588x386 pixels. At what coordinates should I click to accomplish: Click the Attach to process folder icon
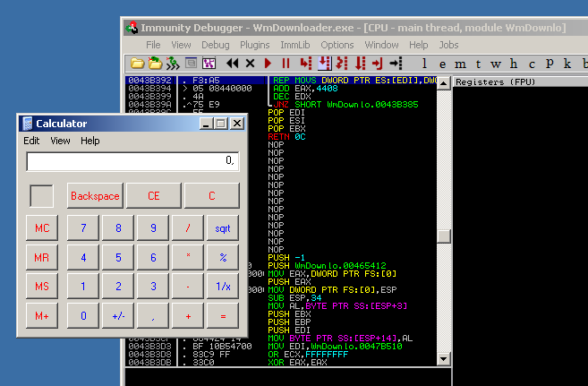coord(155,64)
